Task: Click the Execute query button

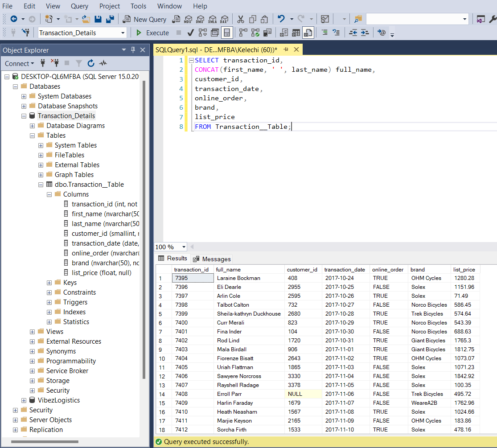Action: pyautogui.click(x=152, y=33)
